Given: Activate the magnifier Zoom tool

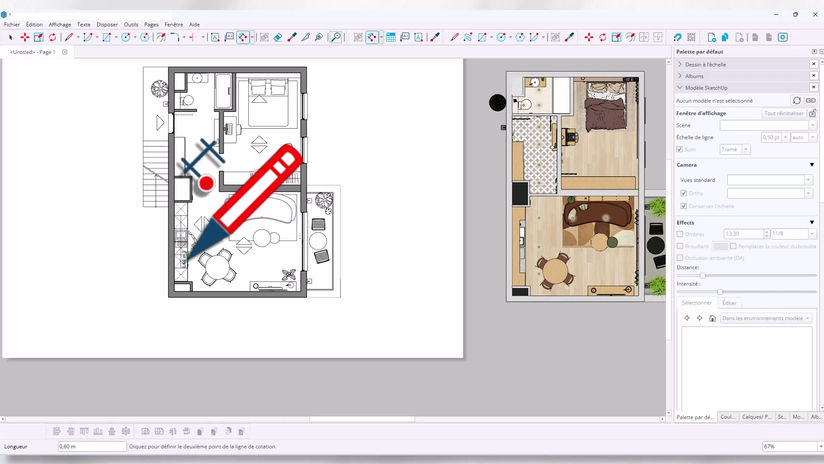Looking at the screenshot, I should [335, 37].
